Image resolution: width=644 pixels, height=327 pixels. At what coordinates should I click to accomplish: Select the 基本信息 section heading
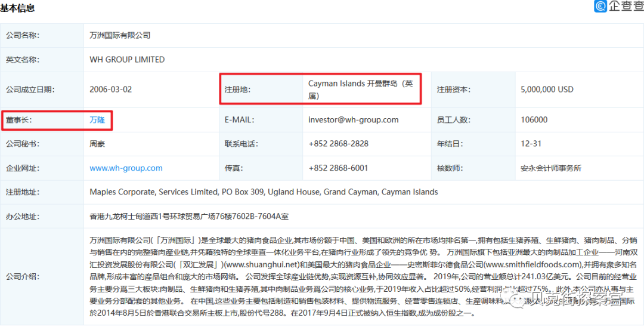point(17,8)
